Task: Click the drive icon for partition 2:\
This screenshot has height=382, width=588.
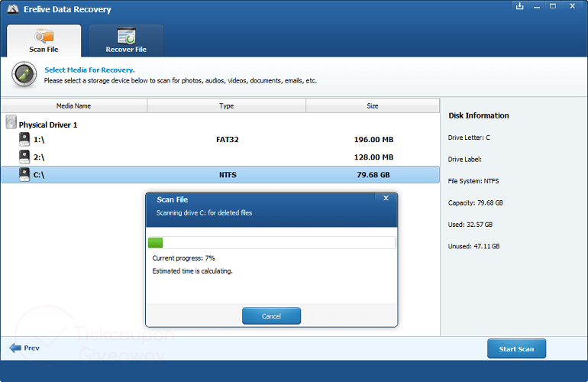Action: (x=24, y=157)
